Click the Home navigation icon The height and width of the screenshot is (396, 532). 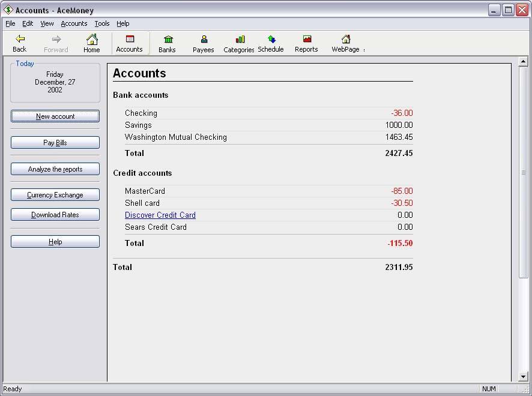coord(91,43)
